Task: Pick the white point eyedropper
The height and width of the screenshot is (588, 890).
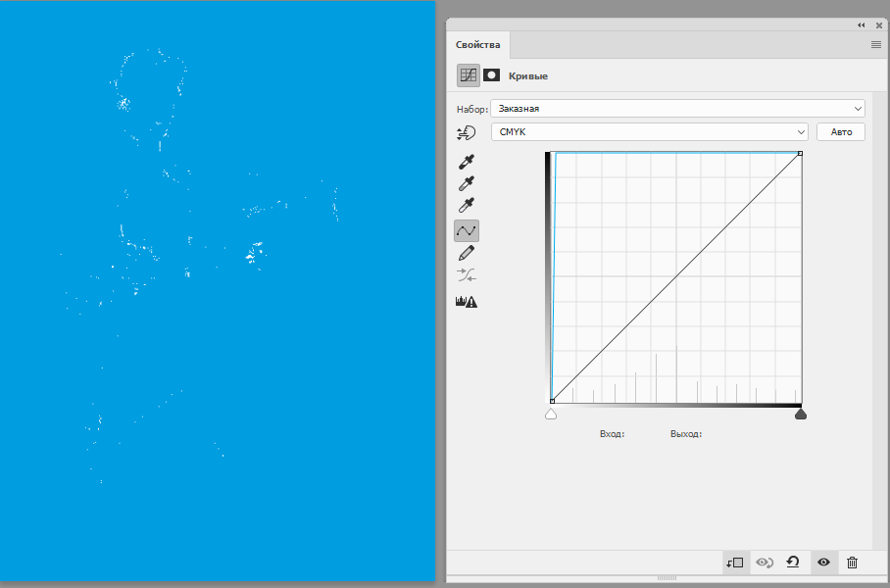Action: [466, 205]
